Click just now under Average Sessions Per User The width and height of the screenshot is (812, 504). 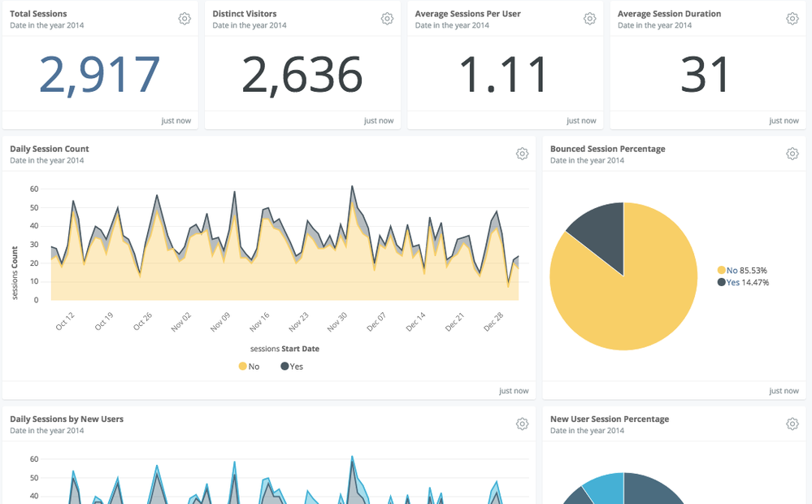click(x=581, y=120)
